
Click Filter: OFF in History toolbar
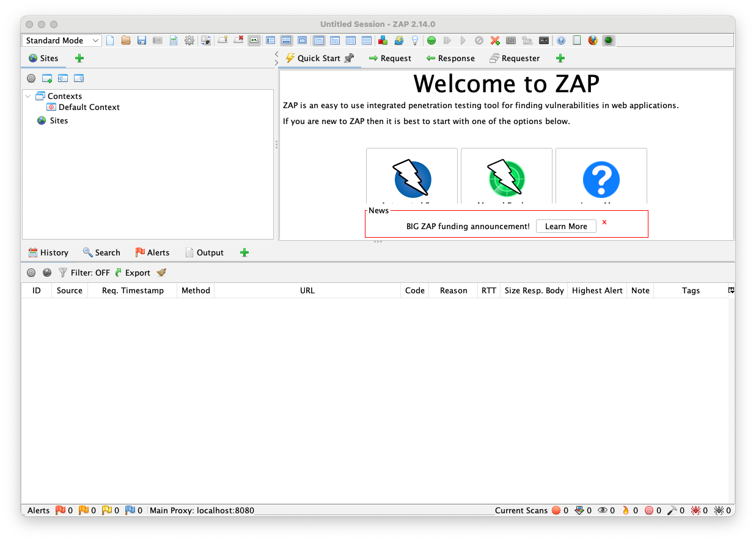pos(84,273)
